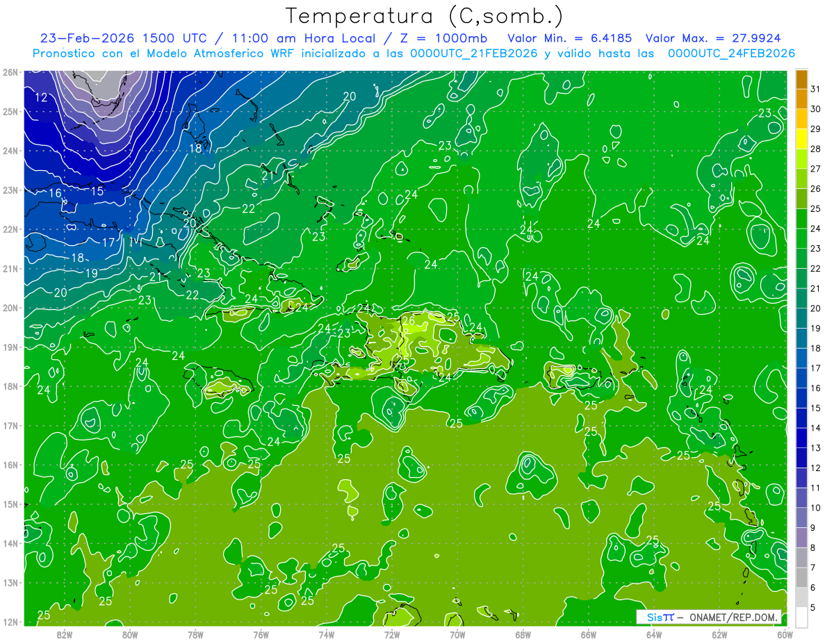Click the 74W longitude axis label
Image resolution: width=834 pixels, height=644 pixels.
pyautogui.click(x=327, y=634)
